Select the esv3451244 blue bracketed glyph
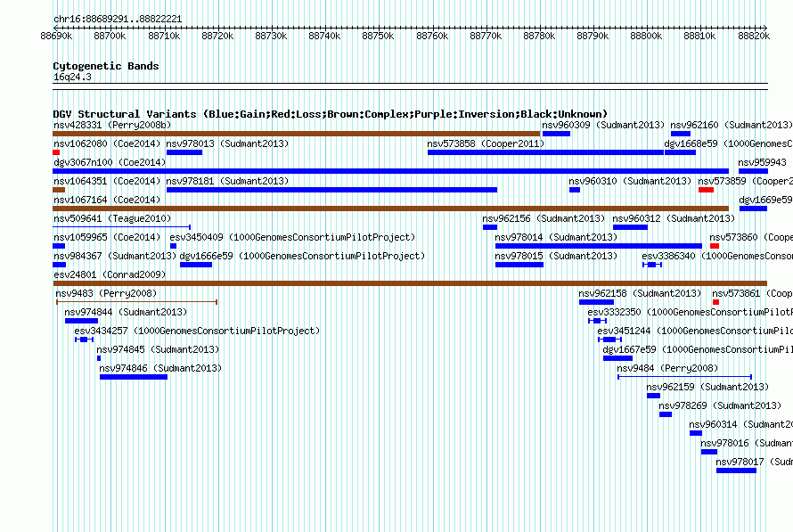 [x=609, y=340]
